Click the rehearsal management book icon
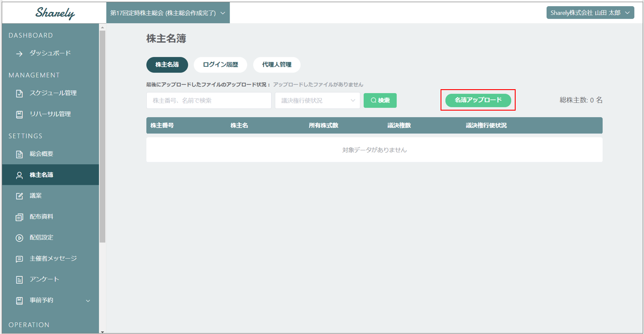The width and height of the screenshot is (644, 334). [x=19, y=115]
